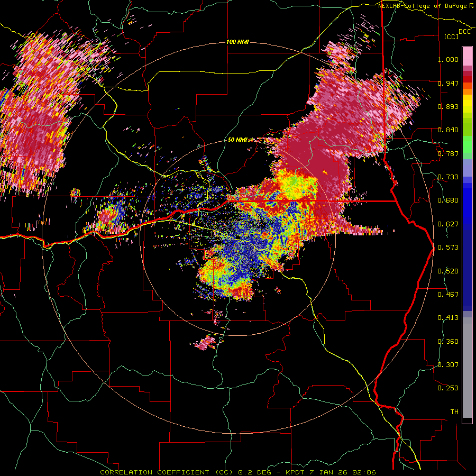Click the 0.893 color scale value

[448, 106]
